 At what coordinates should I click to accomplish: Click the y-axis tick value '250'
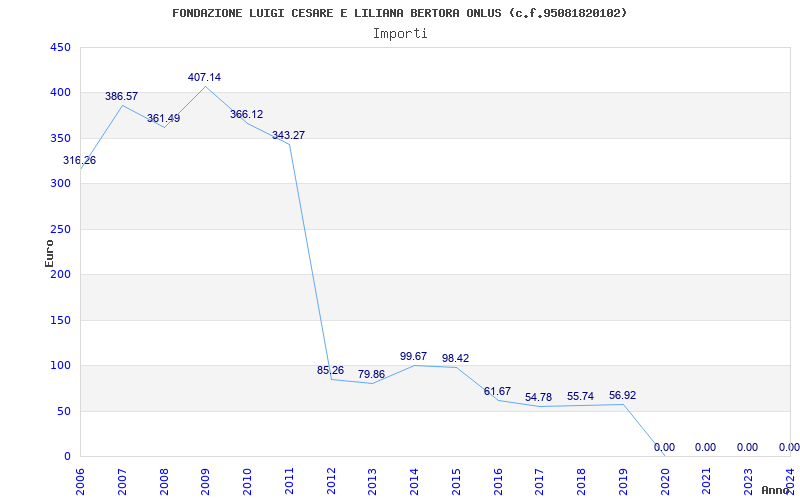pos(60,229)
